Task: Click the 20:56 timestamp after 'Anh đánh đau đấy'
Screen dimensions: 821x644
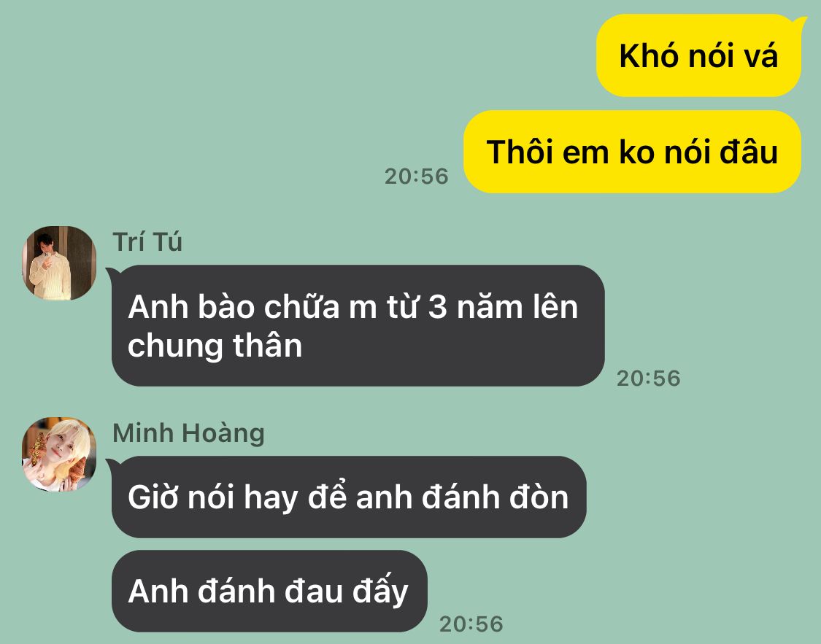Action: pos(471,624)
